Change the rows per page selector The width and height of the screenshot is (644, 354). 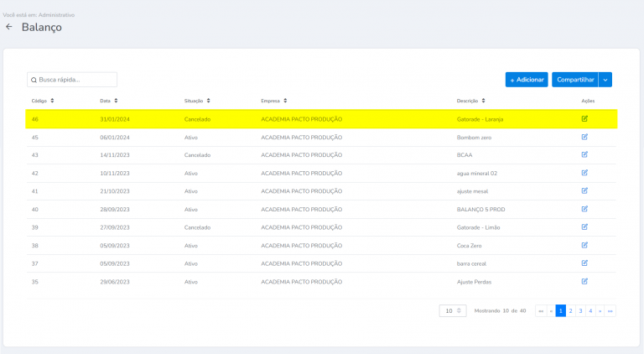pyautogui.click(x=452, y=310)
